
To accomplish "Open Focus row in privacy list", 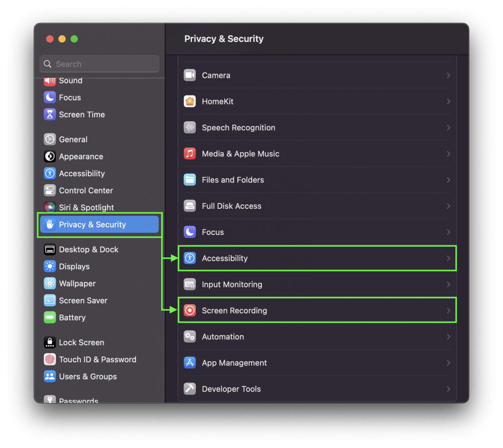I will (x=317, y=232).
